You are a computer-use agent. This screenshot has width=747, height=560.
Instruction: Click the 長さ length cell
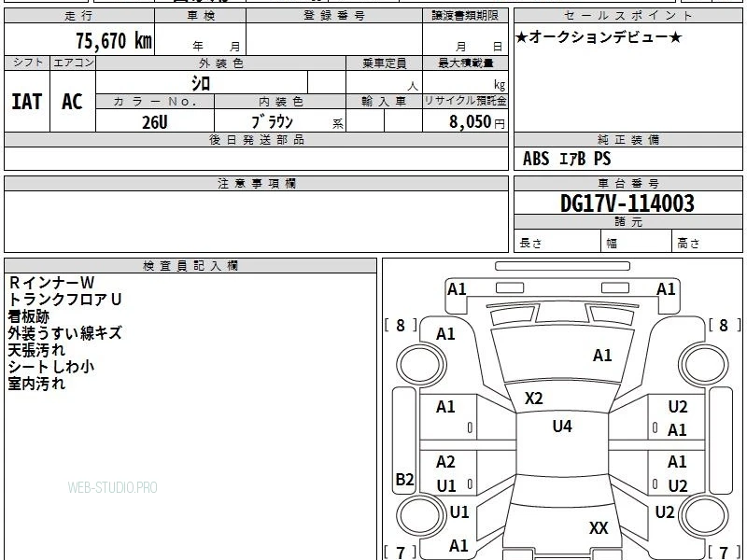(557, 241)
